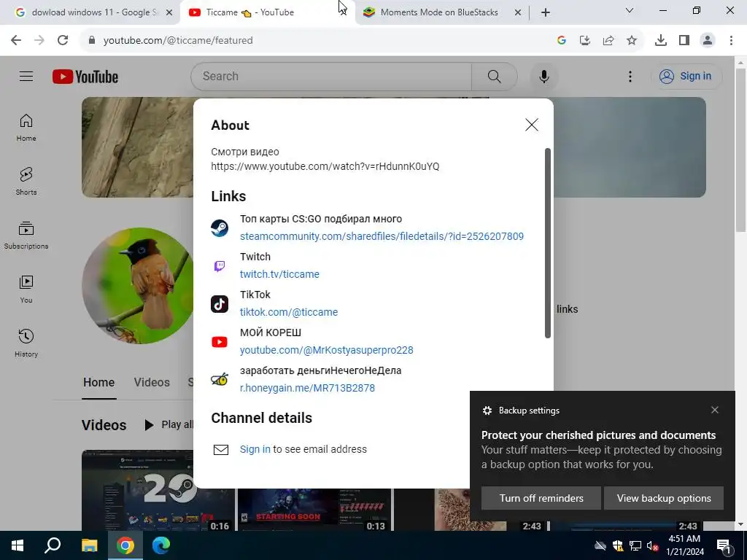This screenshot has height=560, width=747.
Task: Open YouTube settings three-dot menu
Action: (630, 76)
